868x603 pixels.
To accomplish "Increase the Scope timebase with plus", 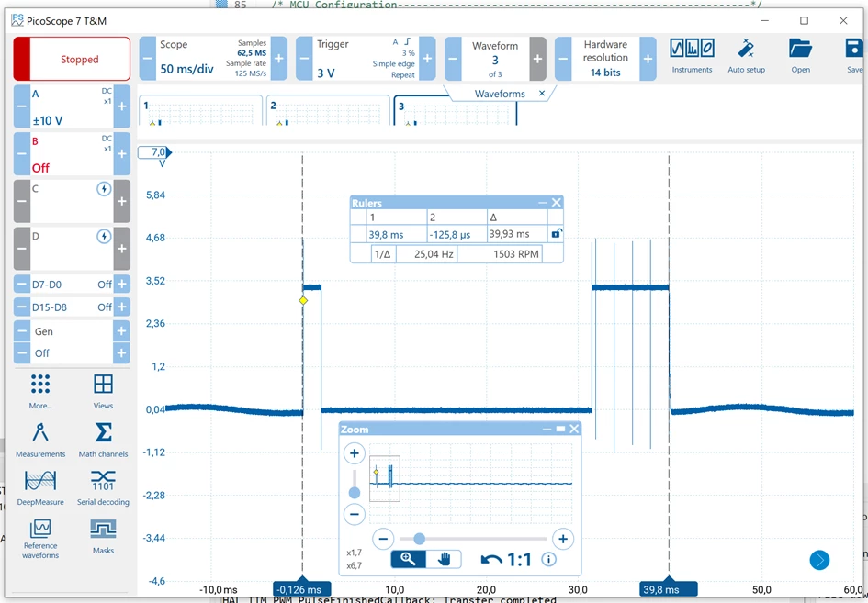I will 279,59.
